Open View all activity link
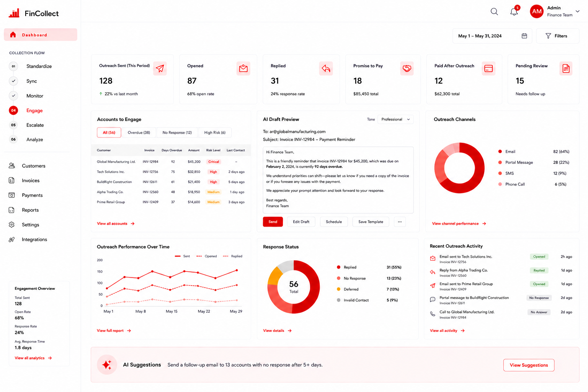Viewport: 588px width, 392px height. tap(447, 331)
